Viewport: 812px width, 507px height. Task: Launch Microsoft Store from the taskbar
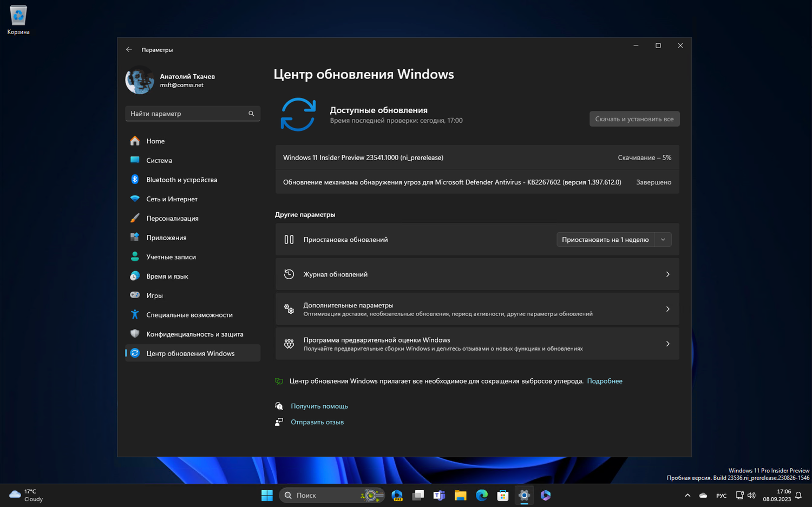[503, 495]
